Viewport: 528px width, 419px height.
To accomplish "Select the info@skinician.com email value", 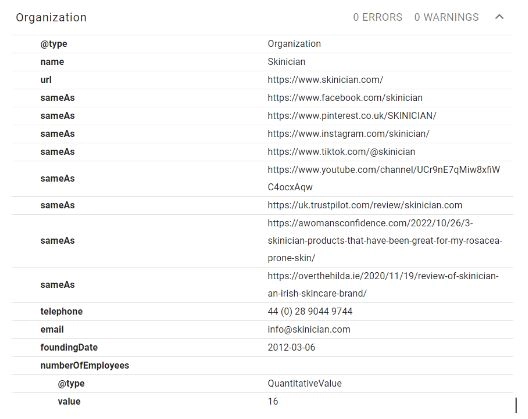I will click(x=309, y=329).
